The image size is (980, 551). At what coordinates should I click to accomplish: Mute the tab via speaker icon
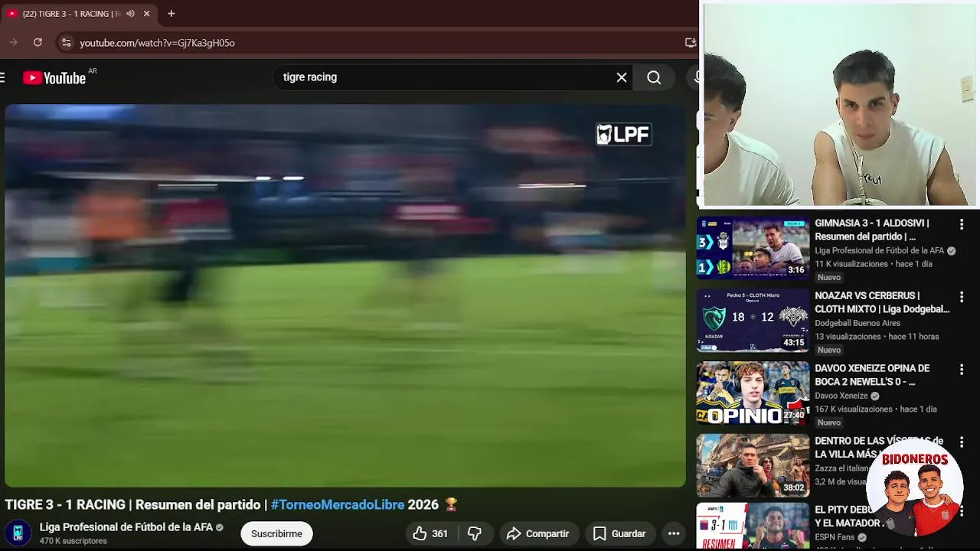click(130, 14)
